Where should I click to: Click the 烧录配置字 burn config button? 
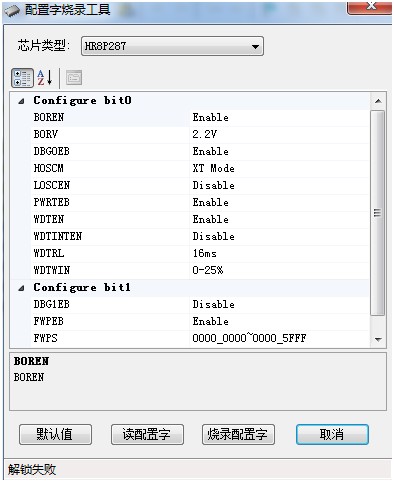point(238,434)
